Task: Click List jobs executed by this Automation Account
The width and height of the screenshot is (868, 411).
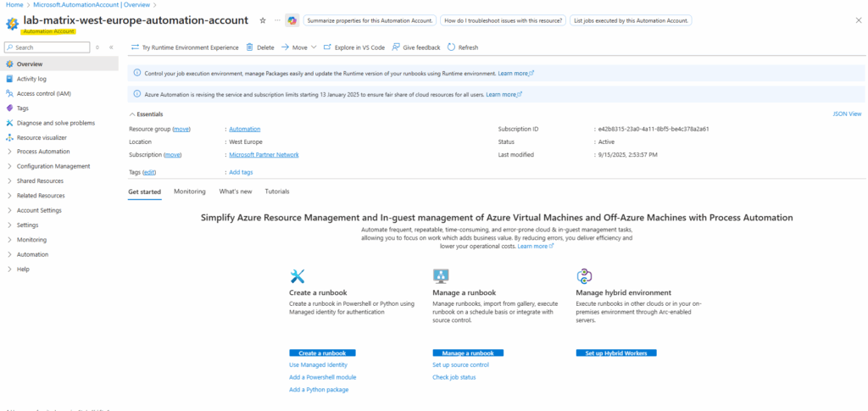Action: coord(631,20)
